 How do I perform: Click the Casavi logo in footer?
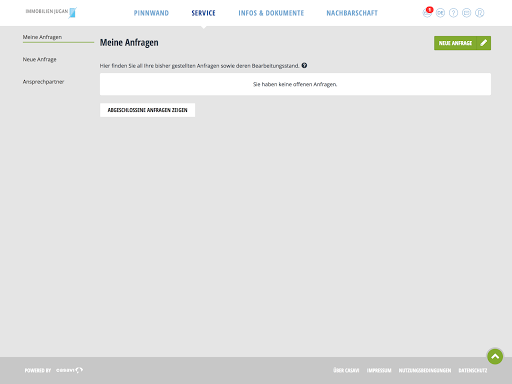tap(69, 370)
